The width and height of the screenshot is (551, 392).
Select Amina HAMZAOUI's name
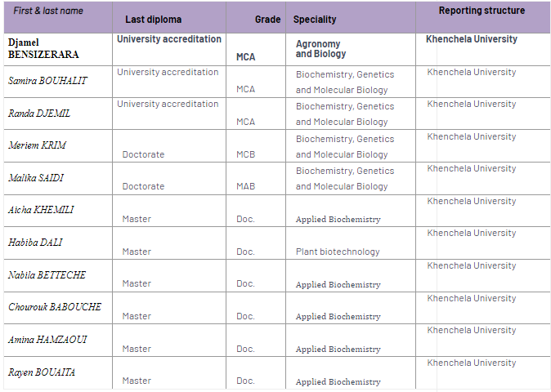[x=46, y=340]
